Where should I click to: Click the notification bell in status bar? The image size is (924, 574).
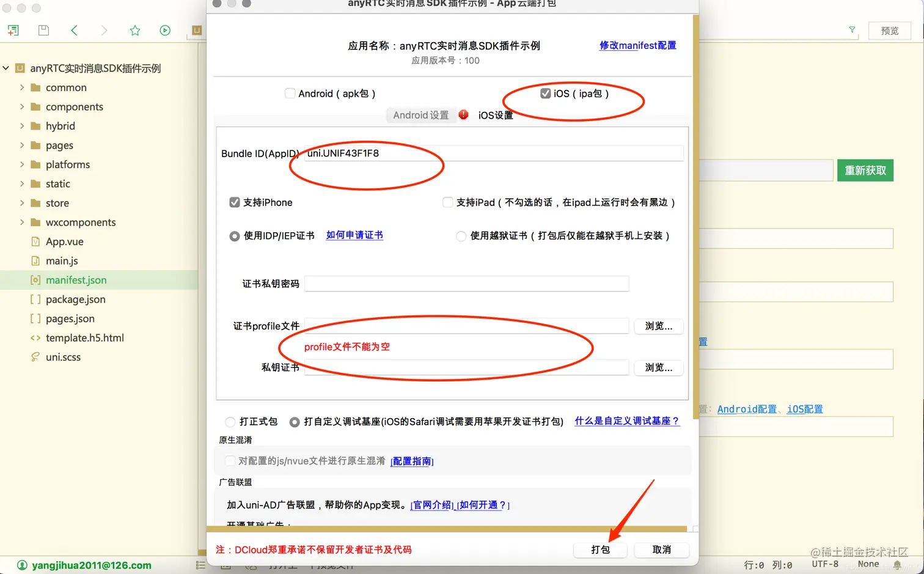[897, 565]
